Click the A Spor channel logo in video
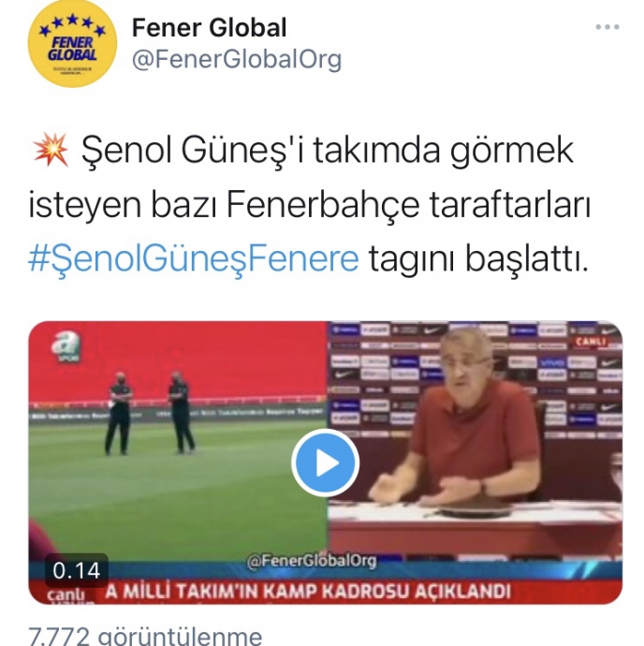644x646 pixels. (66, 347)
